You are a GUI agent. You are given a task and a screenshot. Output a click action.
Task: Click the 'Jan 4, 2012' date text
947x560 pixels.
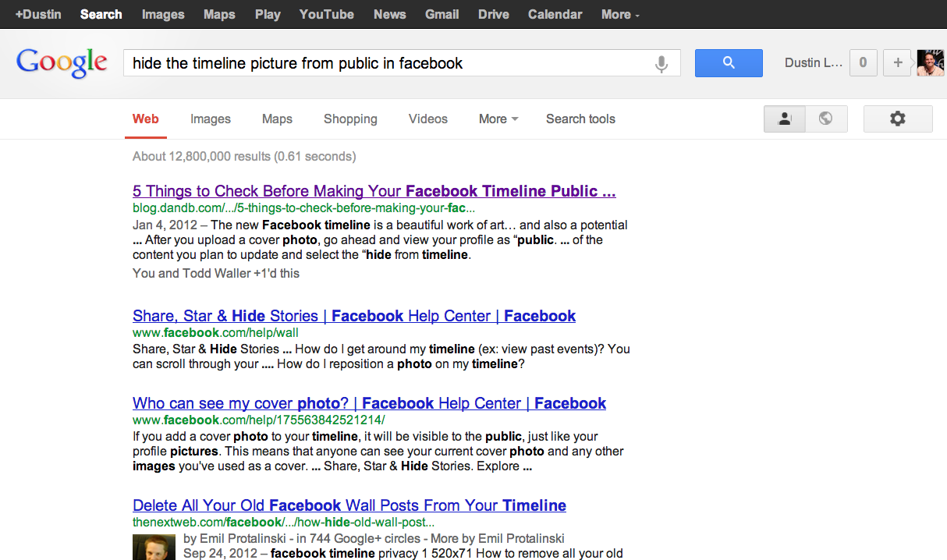(x=165, y=225)
